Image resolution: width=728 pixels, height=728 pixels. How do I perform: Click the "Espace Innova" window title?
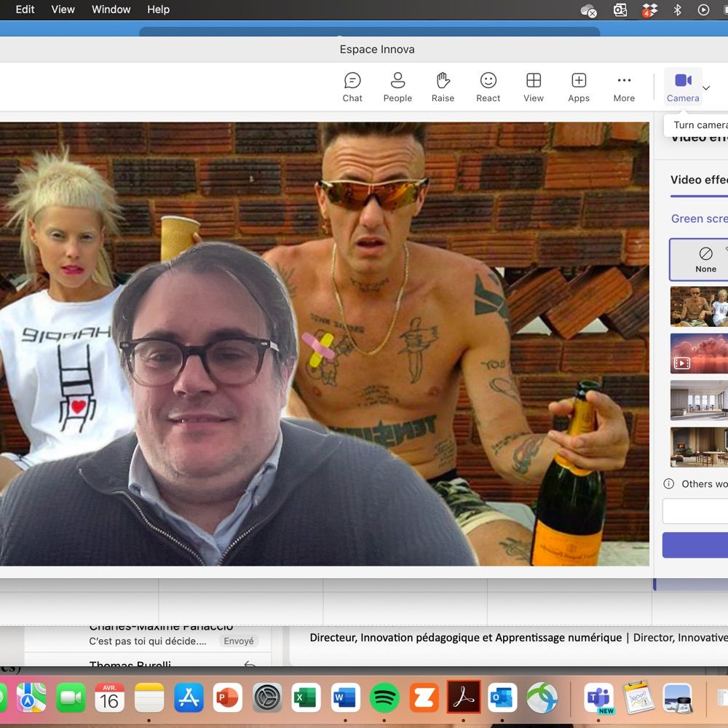[377, 50]
